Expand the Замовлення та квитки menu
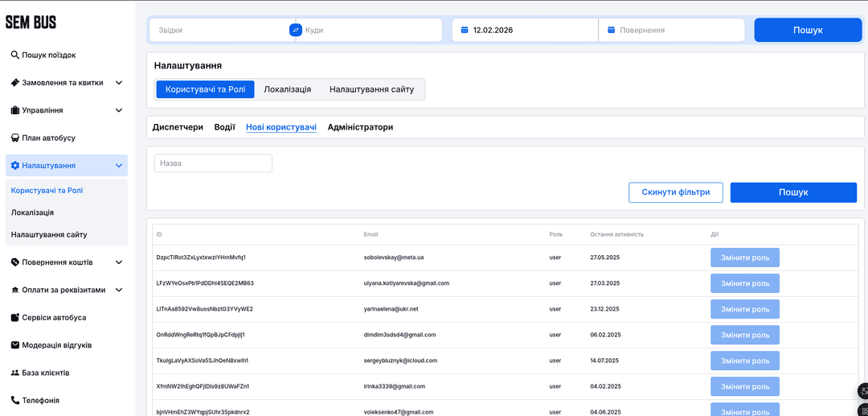868x416 pixels. tap(119, 83)
